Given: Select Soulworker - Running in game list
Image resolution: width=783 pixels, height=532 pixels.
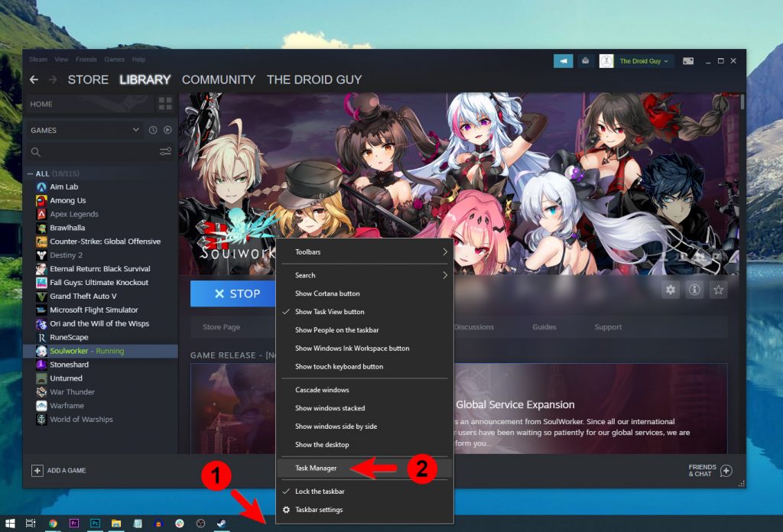Looking at the screenshot, I should (x=100, y=351).
